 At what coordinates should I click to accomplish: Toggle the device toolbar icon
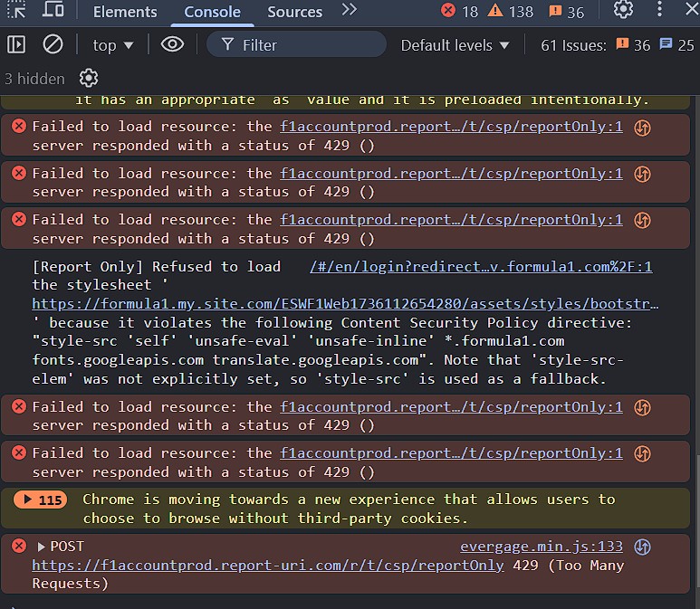click(x=53, y=10)
